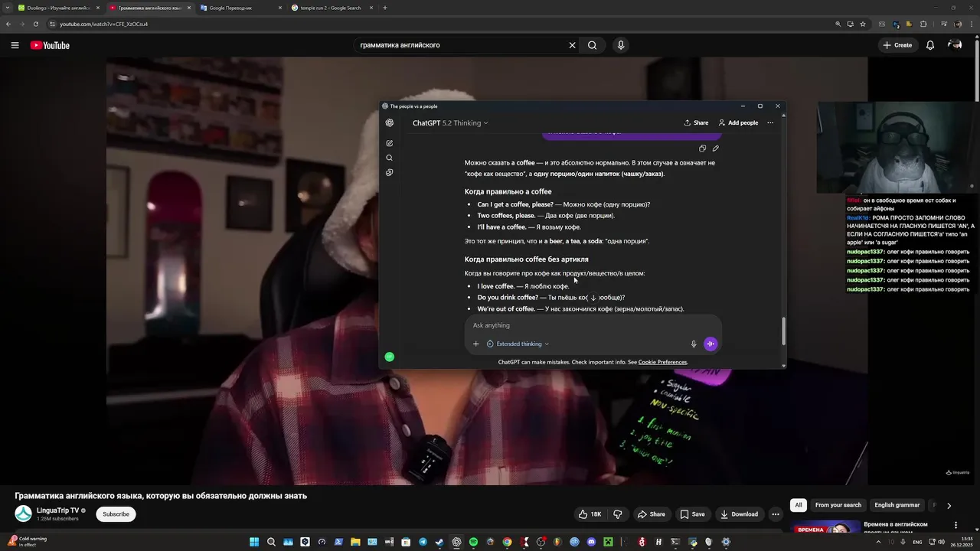Click the dictation microphone in ChatGPT composer
Viewport: 980px width, 551px height.
[694, 344]
